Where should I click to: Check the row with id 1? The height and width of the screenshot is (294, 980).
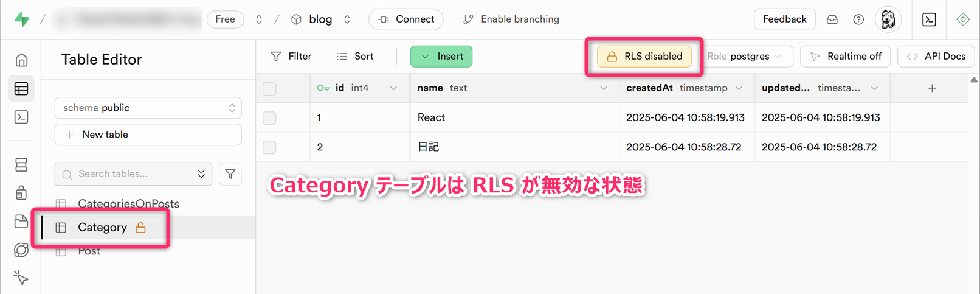pyautogui.click(x=269, y=118)
